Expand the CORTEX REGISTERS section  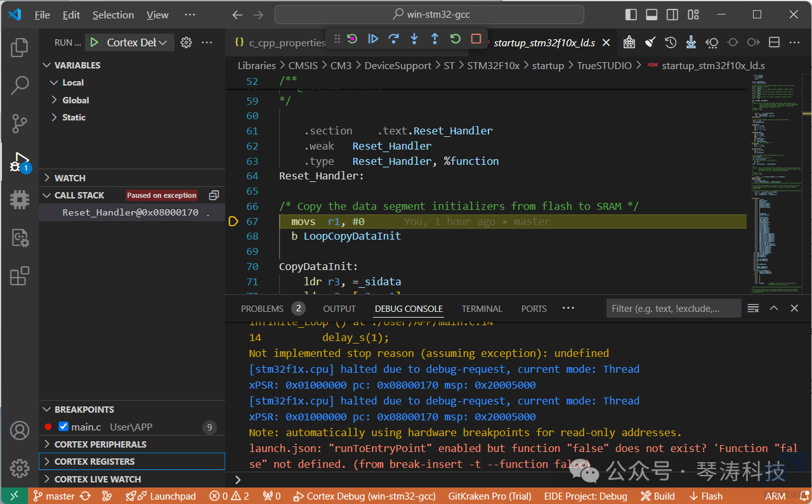[x=132, y=462]
